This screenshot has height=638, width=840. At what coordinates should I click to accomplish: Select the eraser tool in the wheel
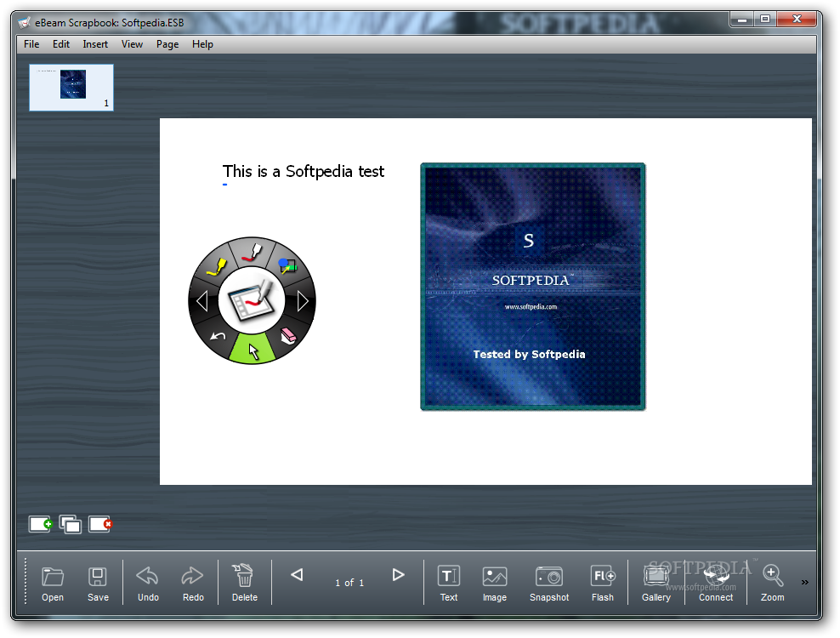tap(288, 336)
